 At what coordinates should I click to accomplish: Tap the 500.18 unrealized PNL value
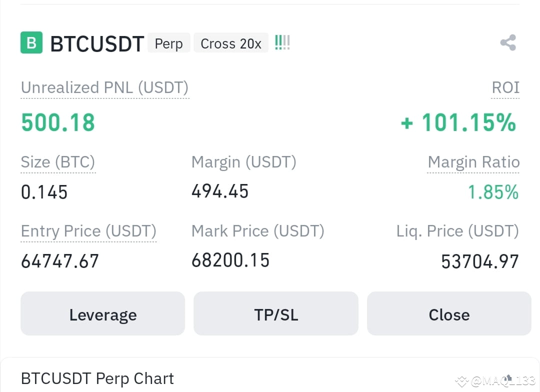coord(58,122)
